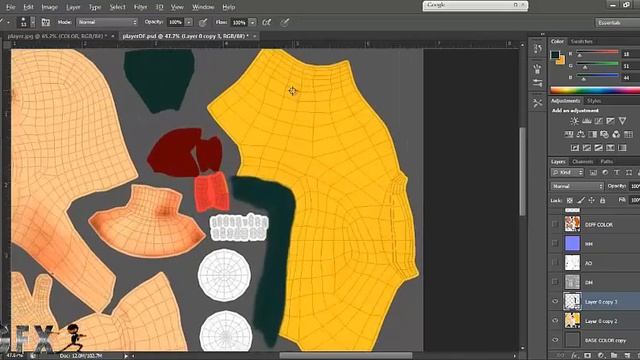640x360 pixels.
Task: Add a Color Balance adjustment
Action: click(x=580, y=134)
